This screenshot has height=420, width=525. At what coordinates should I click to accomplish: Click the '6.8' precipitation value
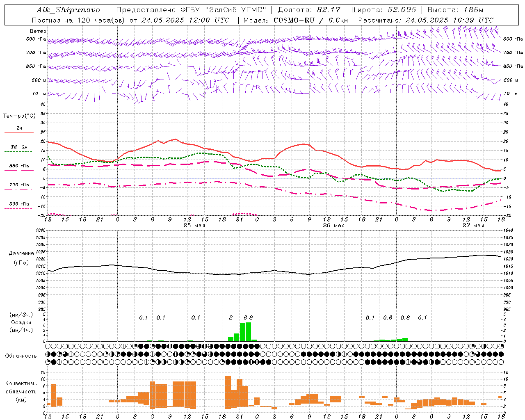coord(248,318)
